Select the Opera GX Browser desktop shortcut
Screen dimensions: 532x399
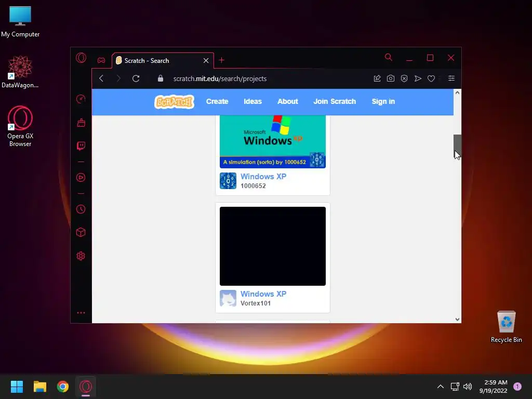coord(20,127)
